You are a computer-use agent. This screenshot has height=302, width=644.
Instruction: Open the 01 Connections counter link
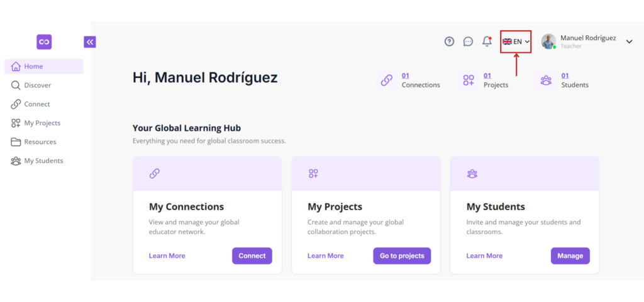pos(406,75)
